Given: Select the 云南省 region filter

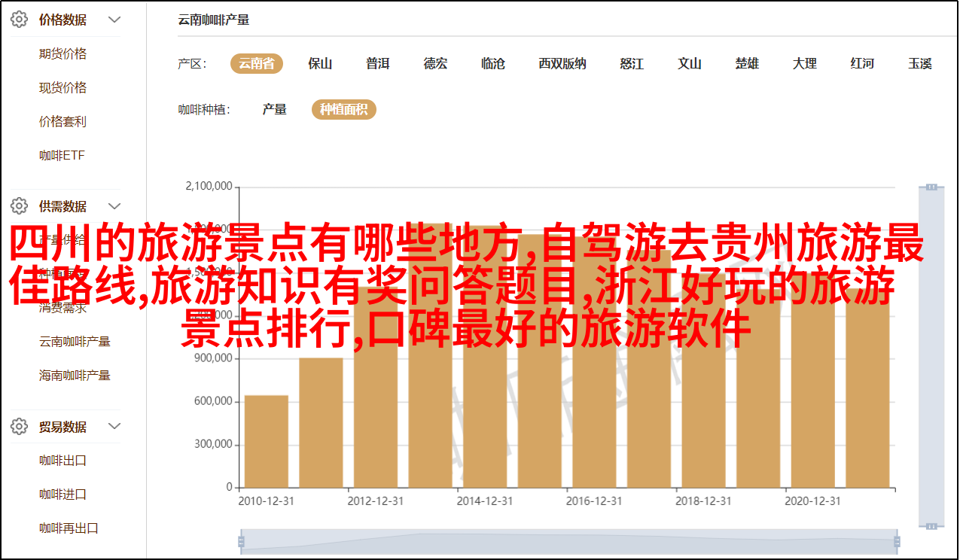Looking at the screenshot, I should (x=256, y=64).
